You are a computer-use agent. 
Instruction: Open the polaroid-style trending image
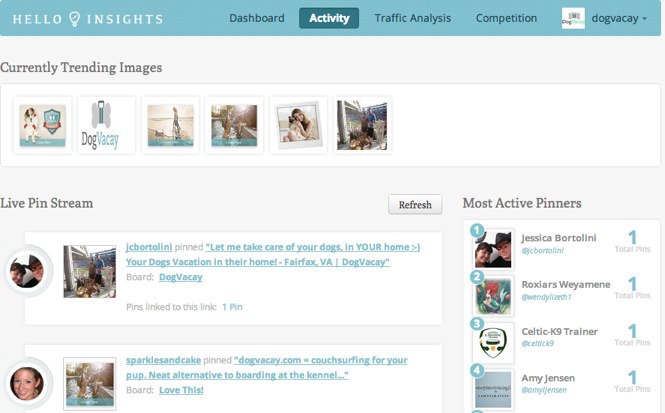(x=297, y=126)
